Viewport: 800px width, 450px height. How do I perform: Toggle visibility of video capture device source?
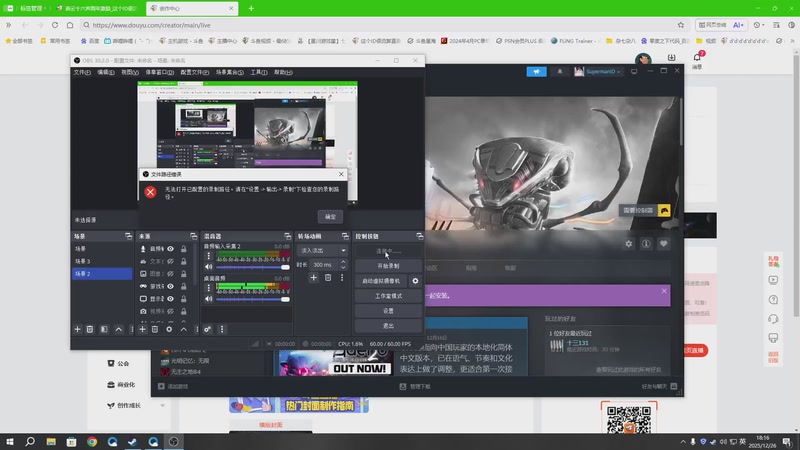click(x=170, y=311)
